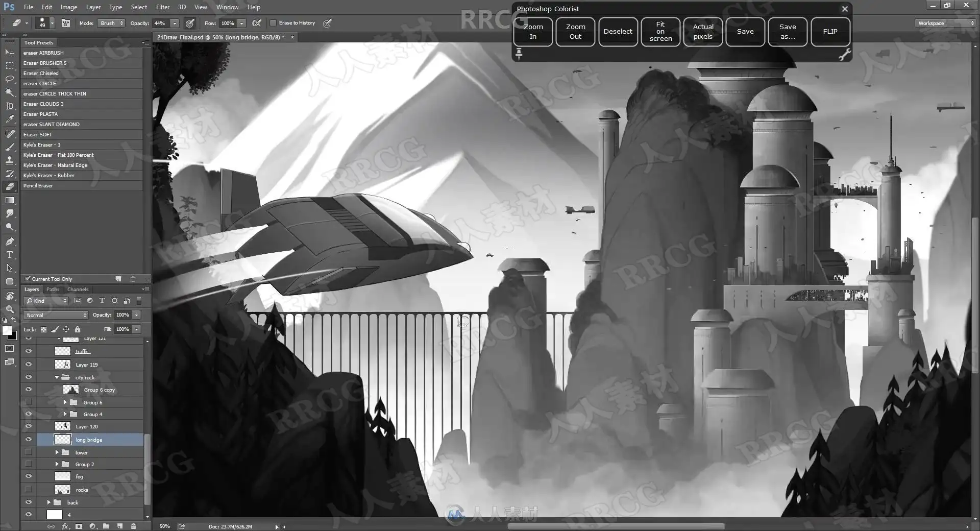
Task: Select the Rounded Rectangle shape tool
Action: tap(10, 282)
